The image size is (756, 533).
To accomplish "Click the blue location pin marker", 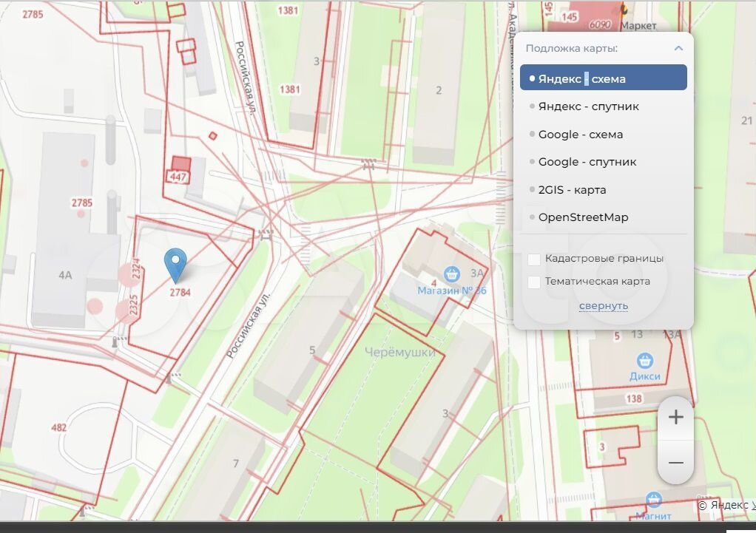I will (175, 265).
